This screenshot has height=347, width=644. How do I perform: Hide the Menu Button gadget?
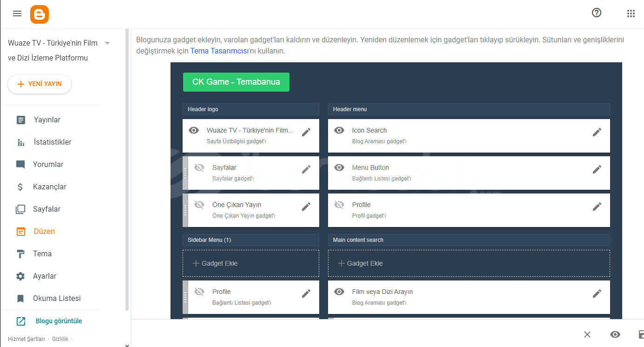click(339, 167)
